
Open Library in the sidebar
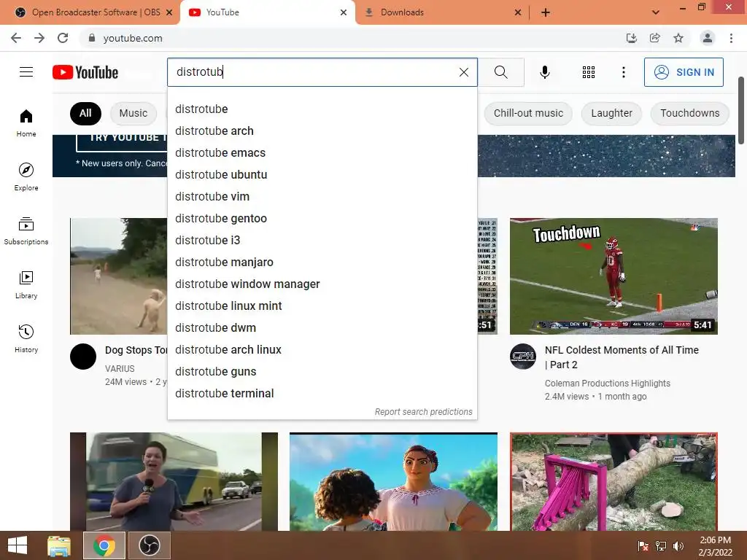pyautogui.click(x=26, y=285)
